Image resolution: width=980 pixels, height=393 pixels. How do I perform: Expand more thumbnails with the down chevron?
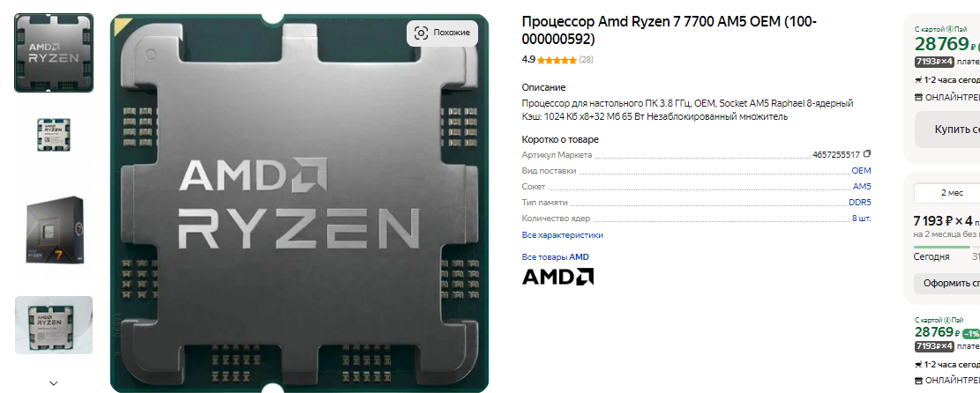tap(54, 383)
